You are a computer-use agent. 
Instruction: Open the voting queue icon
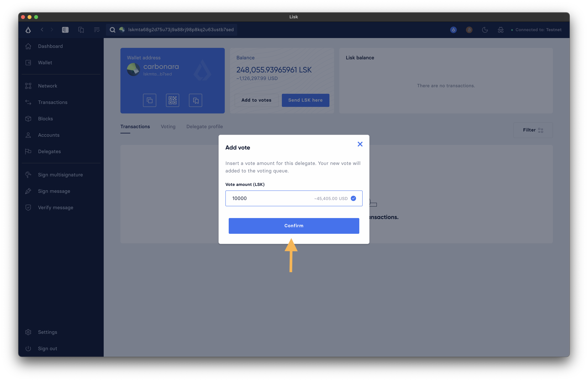click(x=97, y=30)
